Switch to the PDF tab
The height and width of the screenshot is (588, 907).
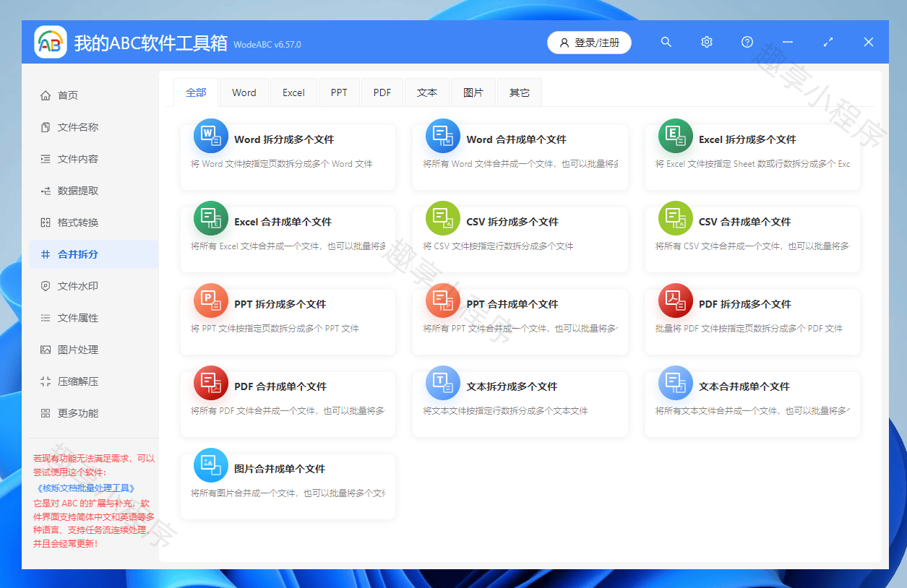(x=382, y=92)
